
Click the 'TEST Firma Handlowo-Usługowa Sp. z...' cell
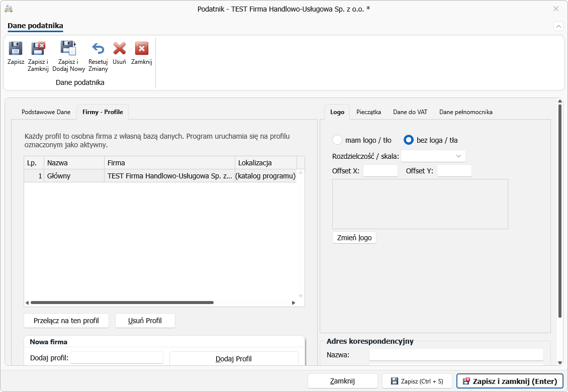[169, 176]
